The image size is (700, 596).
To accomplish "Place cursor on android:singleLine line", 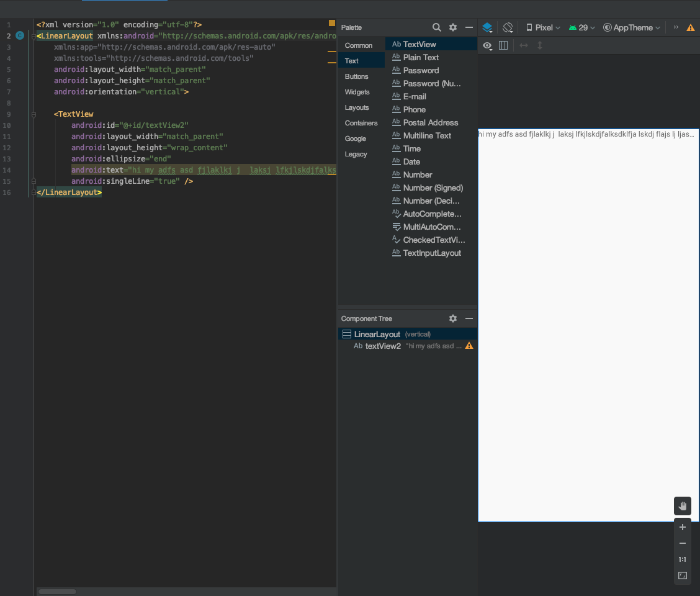I will click(x=132, y=181).
